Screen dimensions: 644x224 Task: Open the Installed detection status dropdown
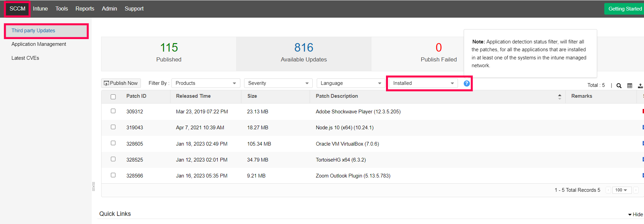click(x=423, y=83)
